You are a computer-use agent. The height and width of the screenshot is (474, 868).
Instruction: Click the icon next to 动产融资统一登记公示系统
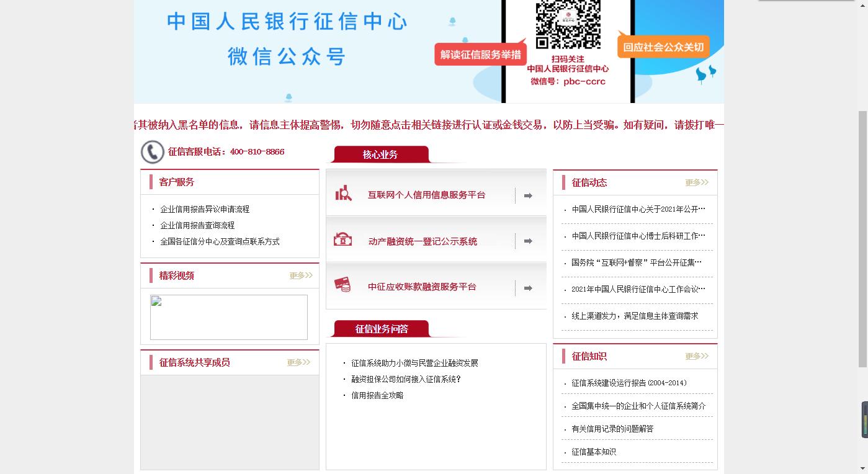[342, 239]
